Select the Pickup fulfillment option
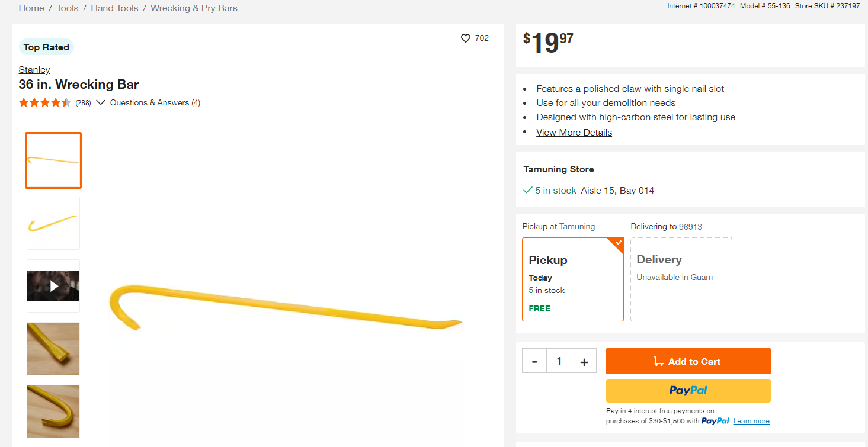The image size is (868, 447). 573,279
